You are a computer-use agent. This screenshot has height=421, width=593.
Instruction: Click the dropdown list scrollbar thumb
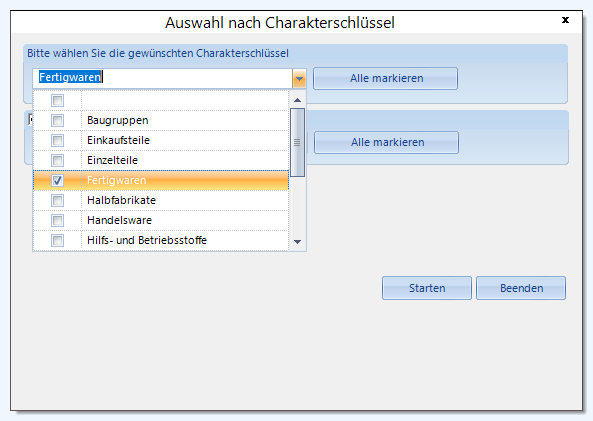298,143
